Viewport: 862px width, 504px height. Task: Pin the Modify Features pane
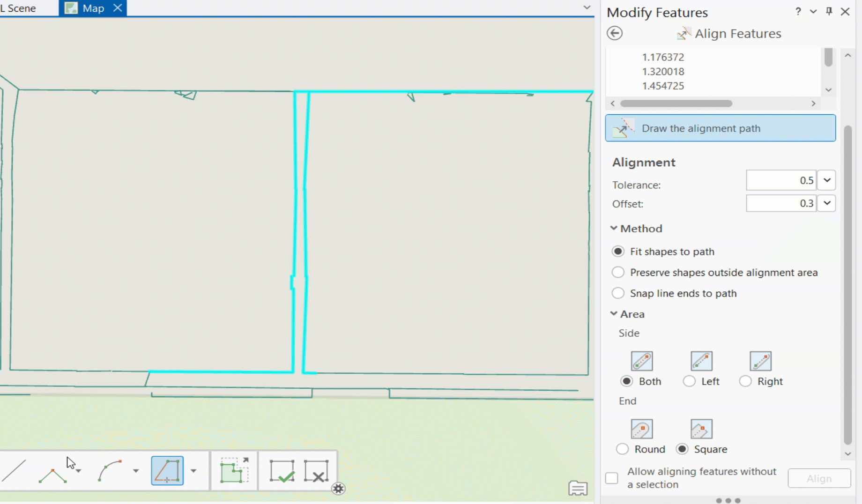pos(829,11)
